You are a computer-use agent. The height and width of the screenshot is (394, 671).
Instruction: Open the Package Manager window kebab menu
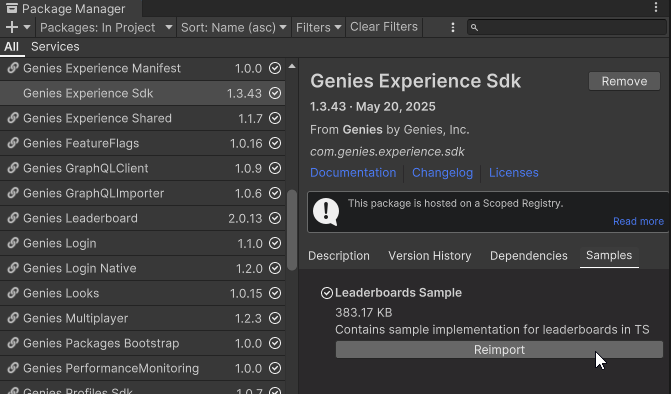[656, 7]
